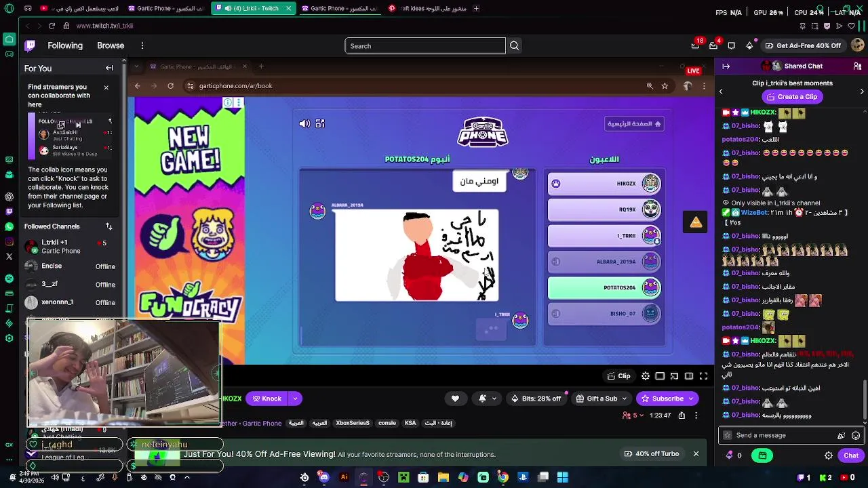Screen dimensions: 868x488
Task: Click the KSA stream tag
Action: coord(410,423)
